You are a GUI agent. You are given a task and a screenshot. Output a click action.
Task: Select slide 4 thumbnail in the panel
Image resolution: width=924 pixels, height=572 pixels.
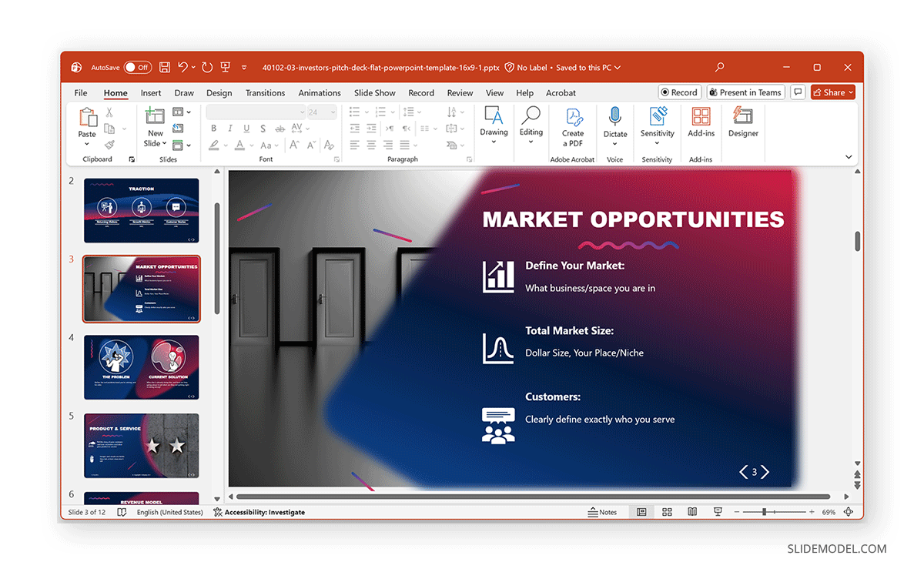(x=142, y=366)
